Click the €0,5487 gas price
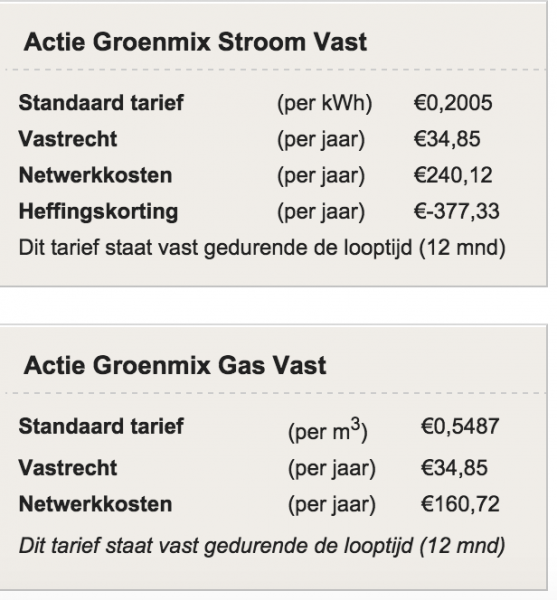Screen dimensions: 557x600 tap(460, 426)
